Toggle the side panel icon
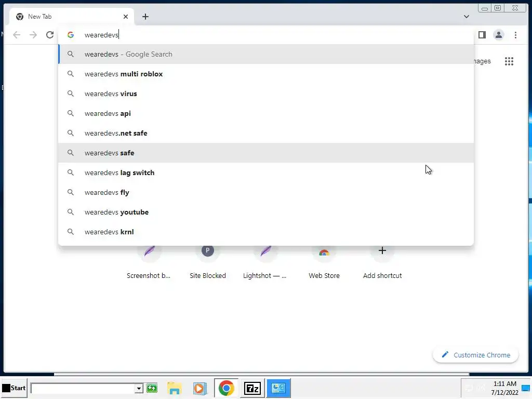The image size is (532, 399). click(482, 35)
